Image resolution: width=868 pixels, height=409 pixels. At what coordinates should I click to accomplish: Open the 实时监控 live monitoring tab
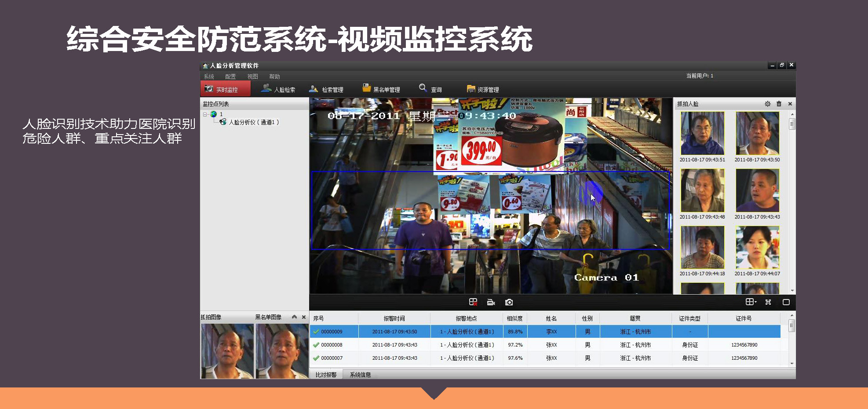(x=226, y=89)
